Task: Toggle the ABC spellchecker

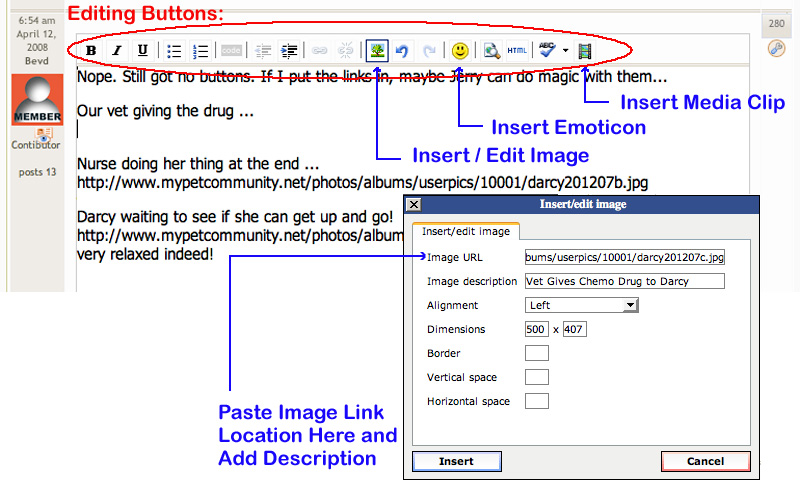Action: point(547,49)
